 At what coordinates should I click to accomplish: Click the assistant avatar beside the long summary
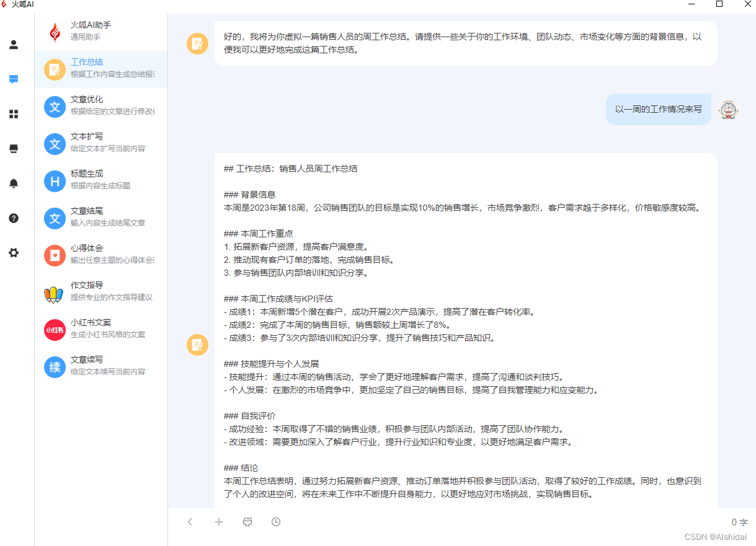(197, 345)
